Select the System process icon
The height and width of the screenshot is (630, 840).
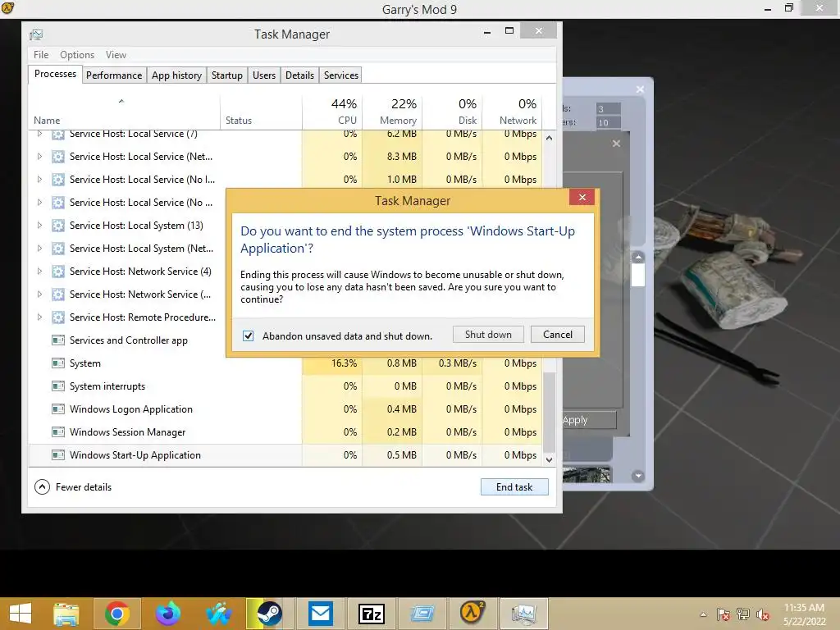[x=58, y=363]
